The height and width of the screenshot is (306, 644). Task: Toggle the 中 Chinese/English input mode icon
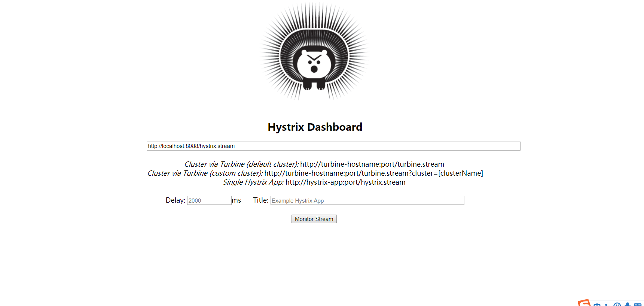click(597, 305)
